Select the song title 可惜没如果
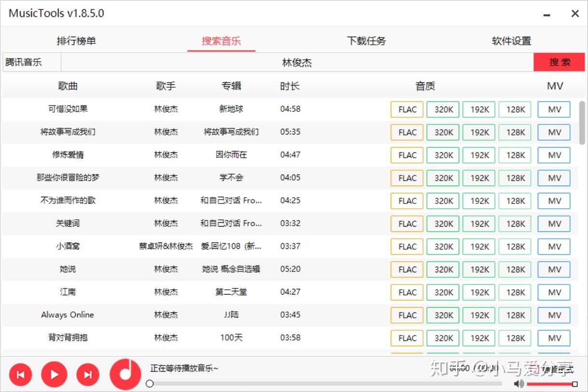 (x=68, y=109)
